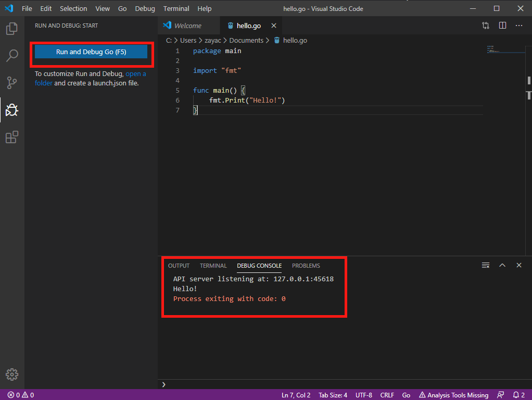Click 'API server listening at' console line
The width and height of the screenshot is (532, 400).
[x=254, y=279]
